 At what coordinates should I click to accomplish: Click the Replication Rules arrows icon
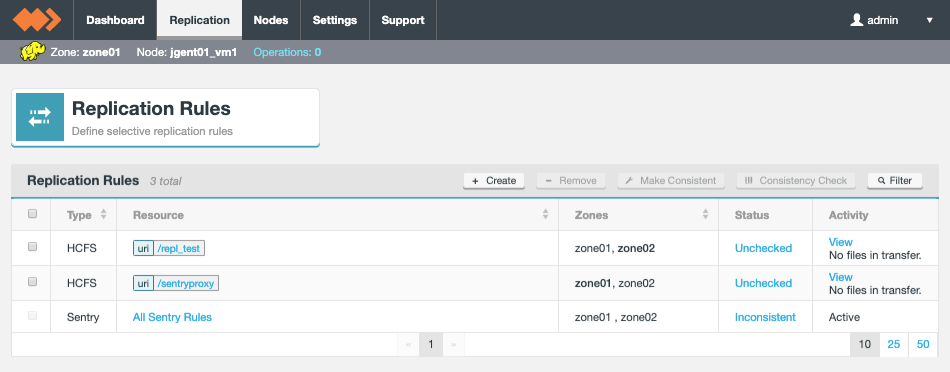tap(40, 117)
